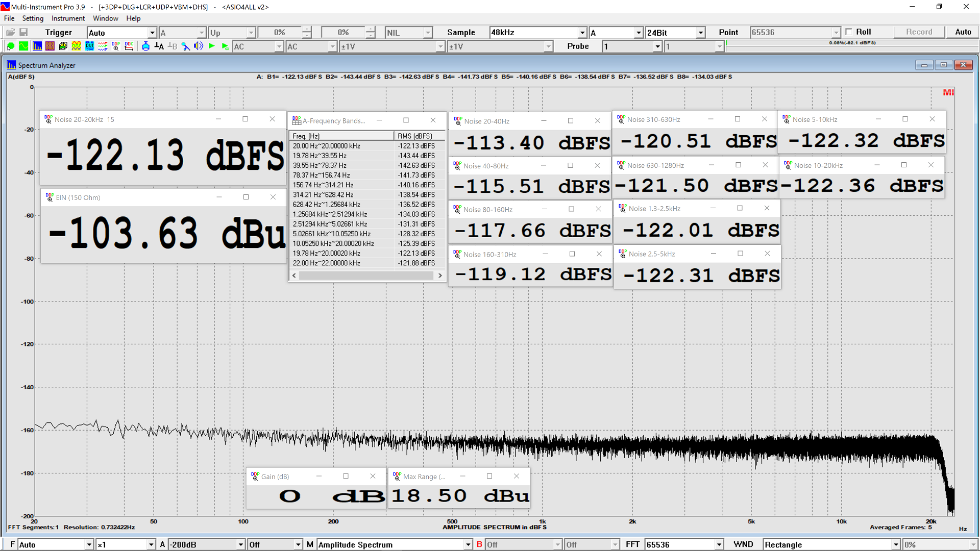Click the Save floppy disk icon
The image size is (980, 551).
(x=23, y=32)
